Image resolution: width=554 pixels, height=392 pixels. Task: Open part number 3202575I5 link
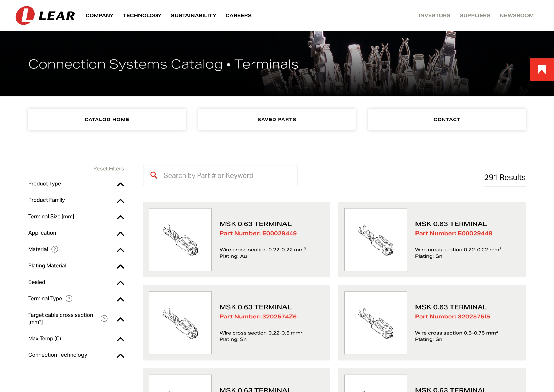[x=452, y=316]
